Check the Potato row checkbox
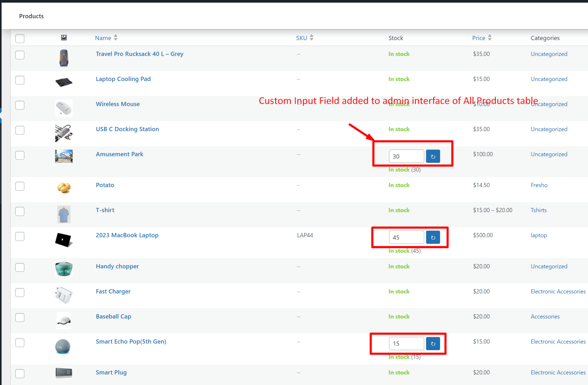 (x=20, y=186)
